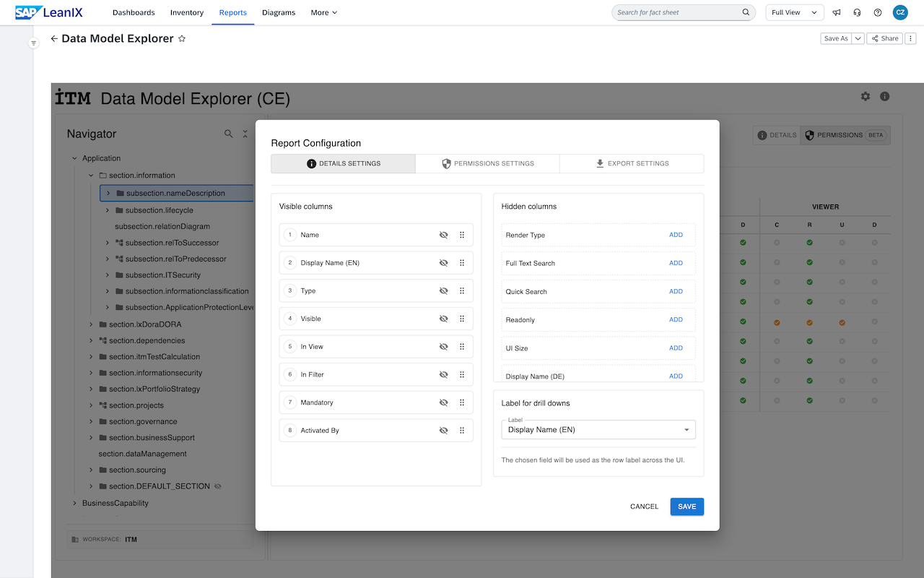Switch to Details Settings tab
The height and width of the screenshot is (578, 924).
(343, 163)
